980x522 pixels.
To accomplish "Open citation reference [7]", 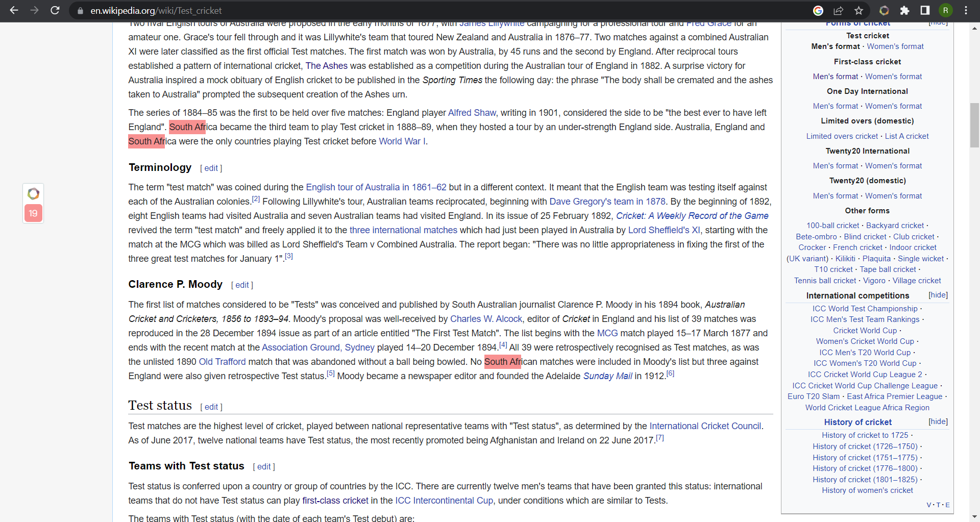I will pos(659,438).
